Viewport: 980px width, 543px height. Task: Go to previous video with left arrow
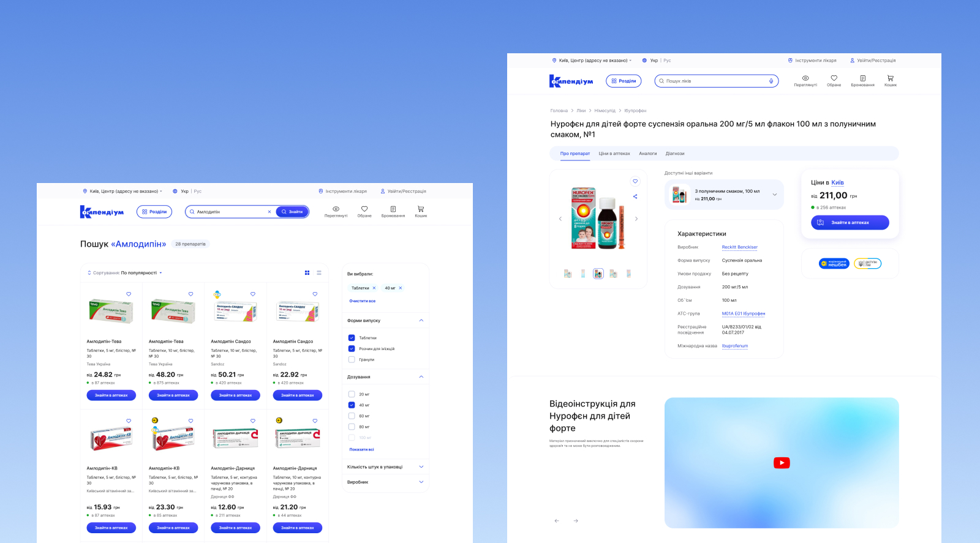557,521
